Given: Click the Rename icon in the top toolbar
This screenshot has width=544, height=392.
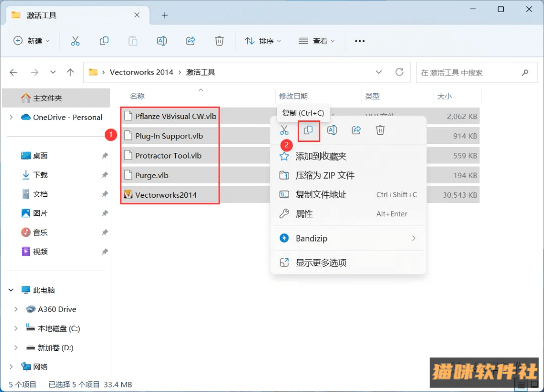Looking at the screenshot, I should click(x=162, y=41).
